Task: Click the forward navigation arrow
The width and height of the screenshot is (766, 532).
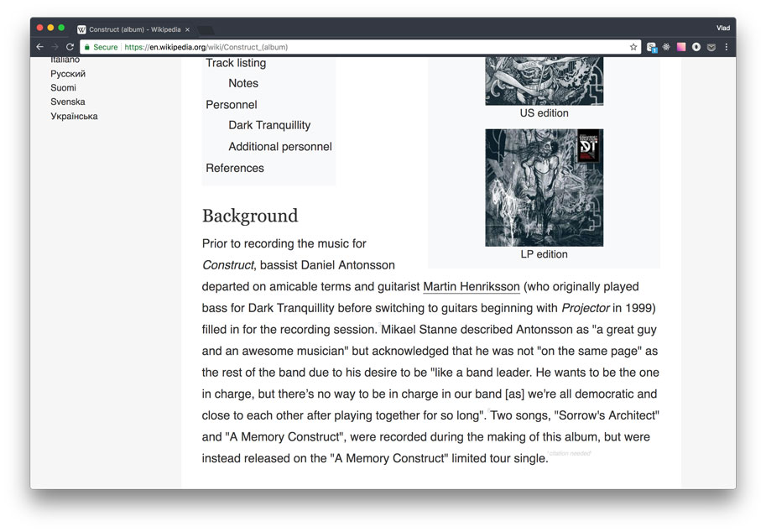Action: pos(55,47)
